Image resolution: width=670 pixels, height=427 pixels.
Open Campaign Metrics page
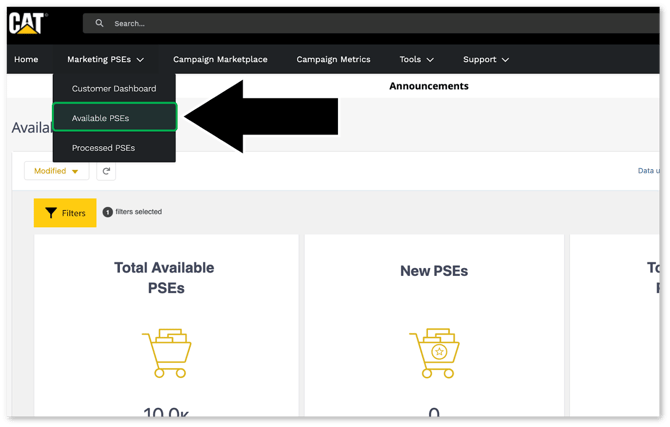(x=333, y=59)
